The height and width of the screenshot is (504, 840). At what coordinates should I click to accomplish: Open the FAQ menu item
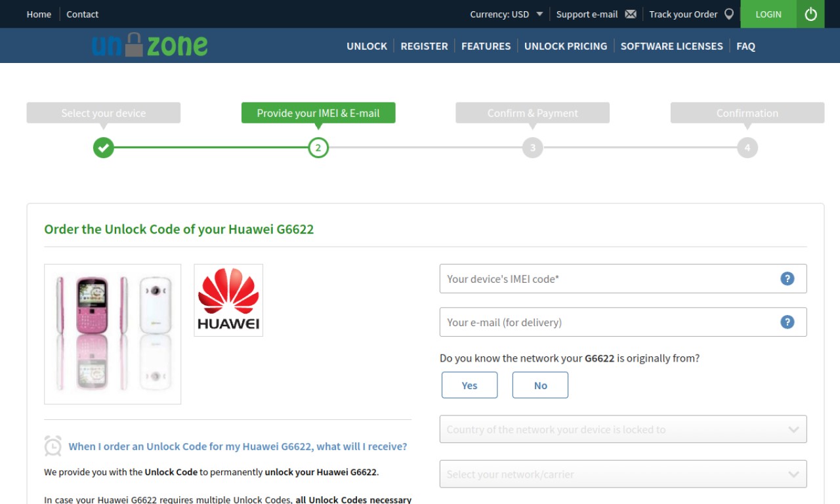click(745, 46)
